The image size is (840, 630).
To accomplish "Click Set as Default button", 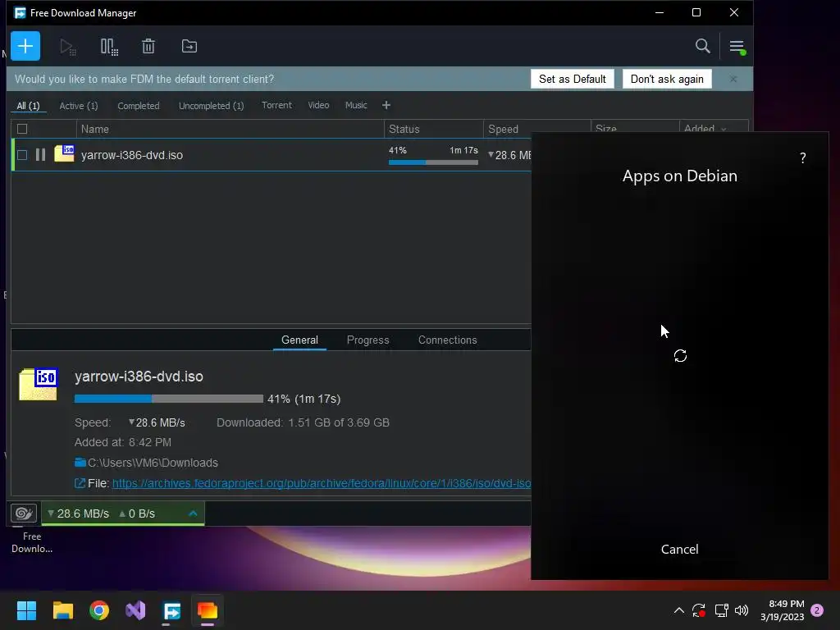I will point(572,79).
